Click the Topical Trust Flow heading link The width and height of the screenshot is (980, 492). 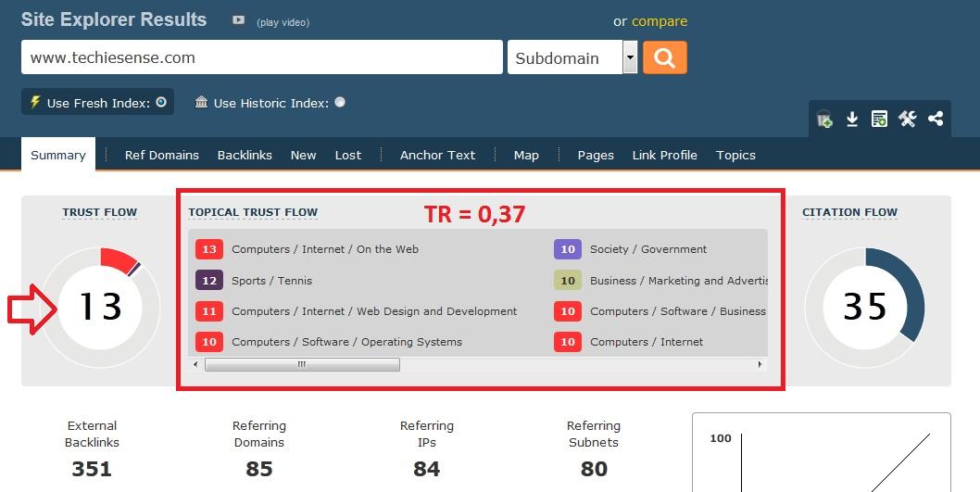pyautogui.click(x=253, y=212)
